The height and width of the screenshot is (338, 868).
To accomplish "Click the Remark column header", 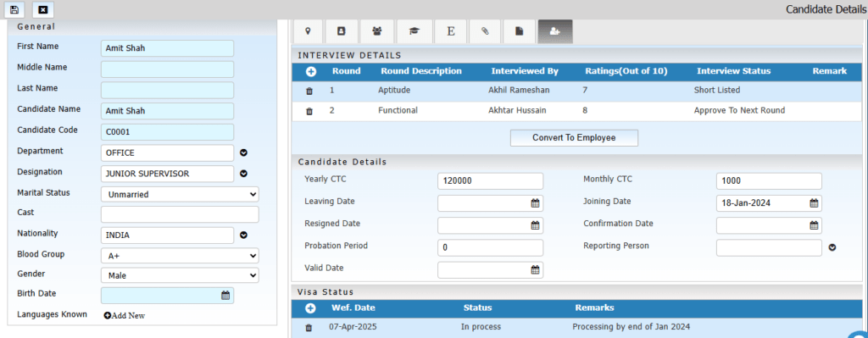I will [829, 71].
